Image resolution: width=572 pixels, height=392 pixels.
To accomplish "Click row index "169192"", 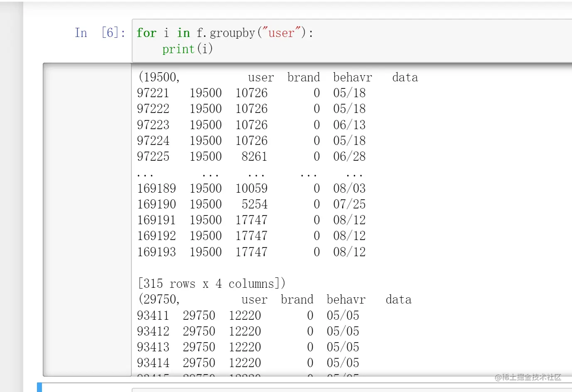I will 157,236.
